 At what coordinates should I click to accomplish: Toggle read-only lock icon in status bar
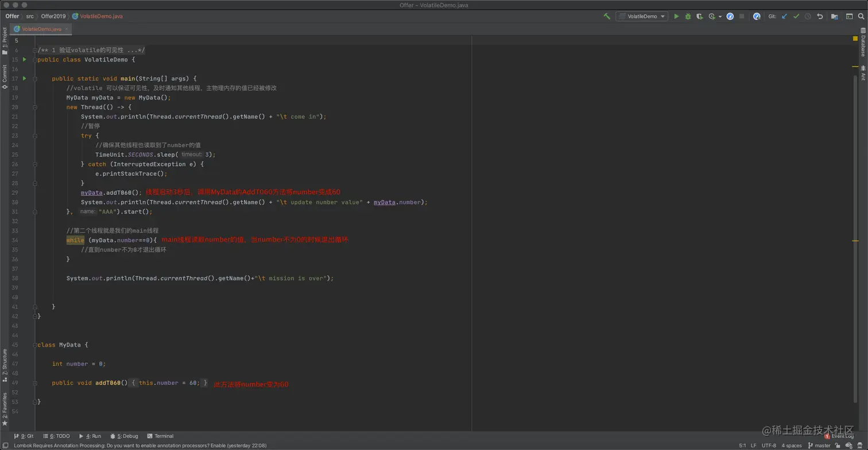coord(838,445)
